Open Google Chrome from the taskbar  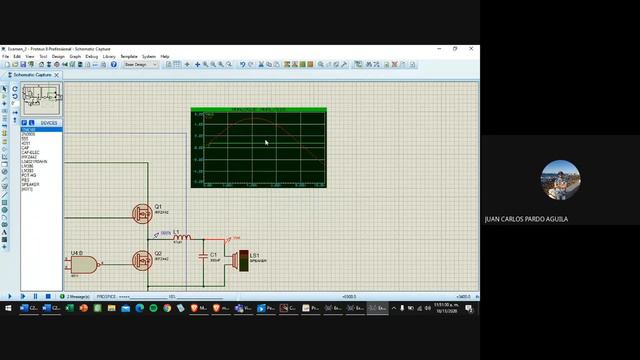pos(167,308)
